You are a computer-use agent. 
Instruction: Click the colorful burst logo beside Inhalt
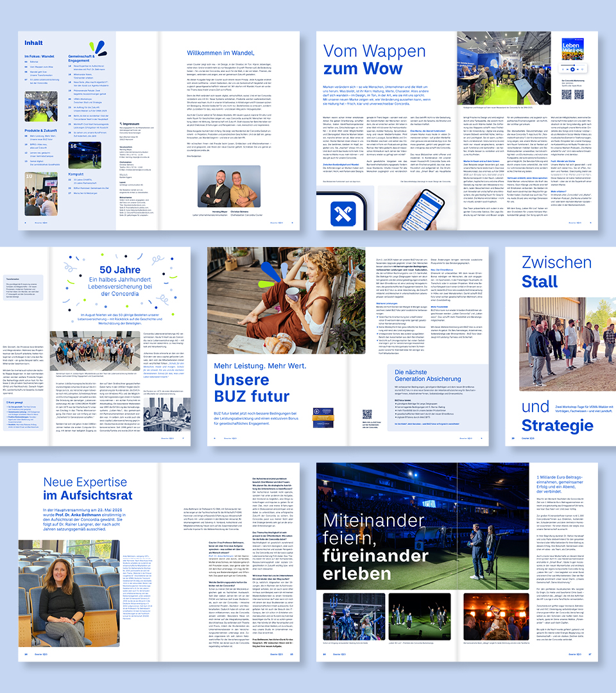click(98, 48)
